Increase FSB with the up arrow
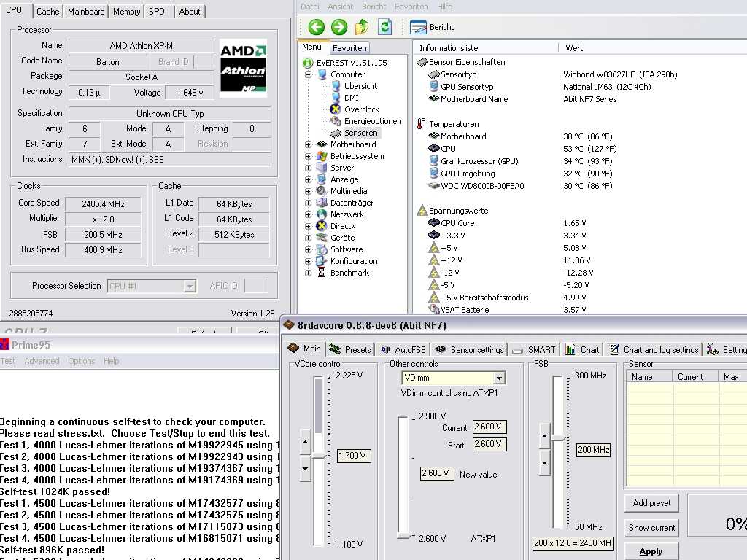Viewport: 747px width, 560px height. click(x=544, y=436)
